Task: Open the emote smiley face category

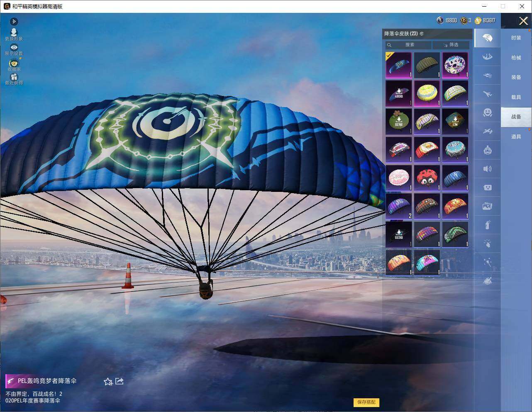Action: (487, 112)
